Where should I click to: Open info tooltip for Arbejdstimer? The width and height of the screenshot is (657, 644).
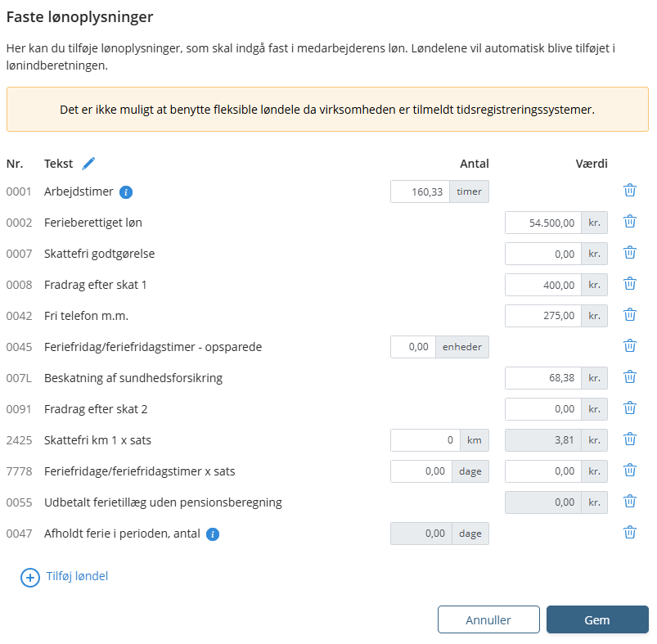coord(126,192)
